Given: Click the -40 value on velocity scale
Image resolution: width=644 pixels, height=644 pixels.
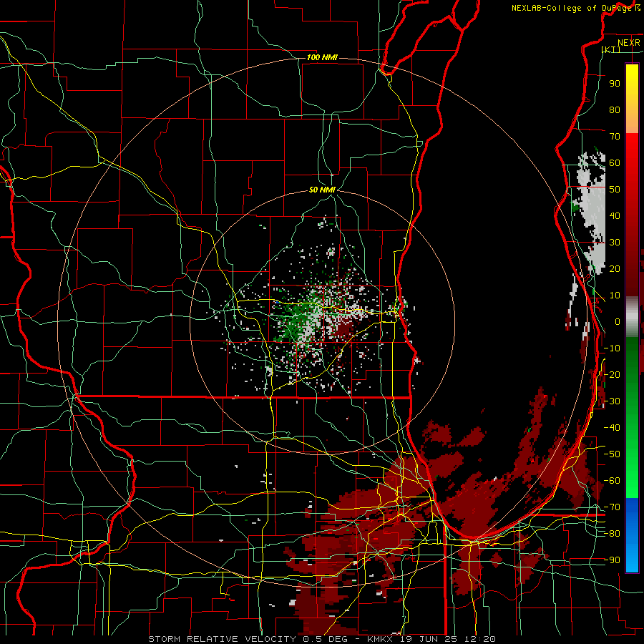Looking at the screenshot, I should (612, 428).
